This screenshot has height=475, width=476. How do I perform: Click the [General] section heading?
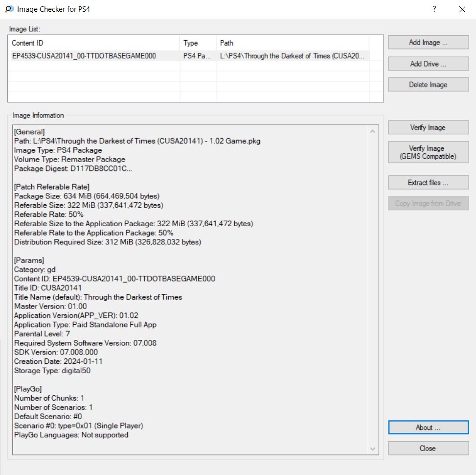(x=29, y=132)
